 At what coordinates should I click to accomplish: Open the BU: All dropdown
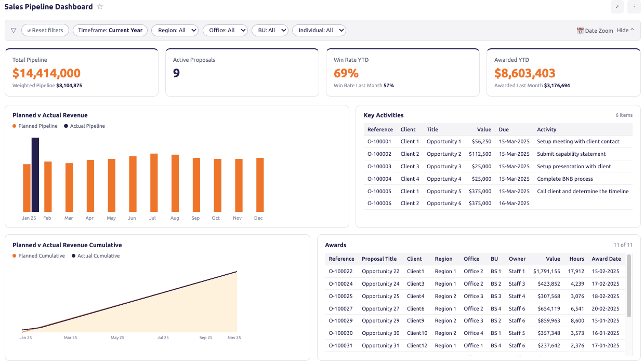270,30
